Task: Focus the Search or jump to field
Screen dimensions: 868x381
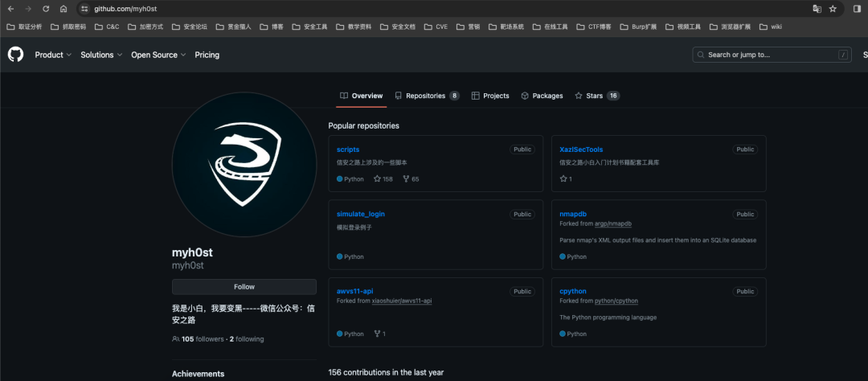Action: coord(772,55)
